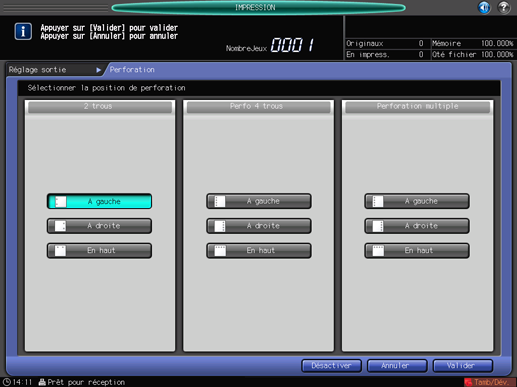Pick Perforation multiple A droite
Viewport: 517px width, 387px height.
417,226
